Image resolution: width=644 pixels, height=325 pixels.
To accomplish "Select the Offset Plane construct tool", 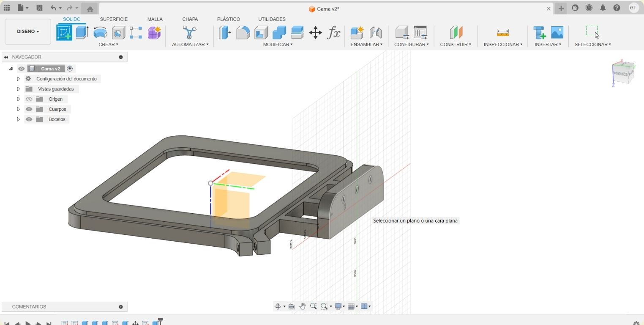I will [x=456, y=33].
